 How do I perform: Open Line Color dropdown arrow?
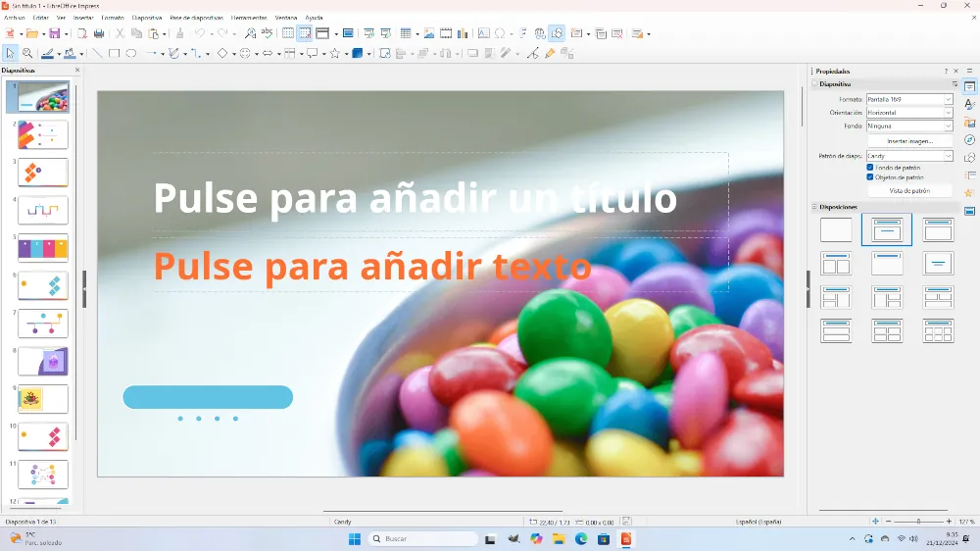pos(59,54)
